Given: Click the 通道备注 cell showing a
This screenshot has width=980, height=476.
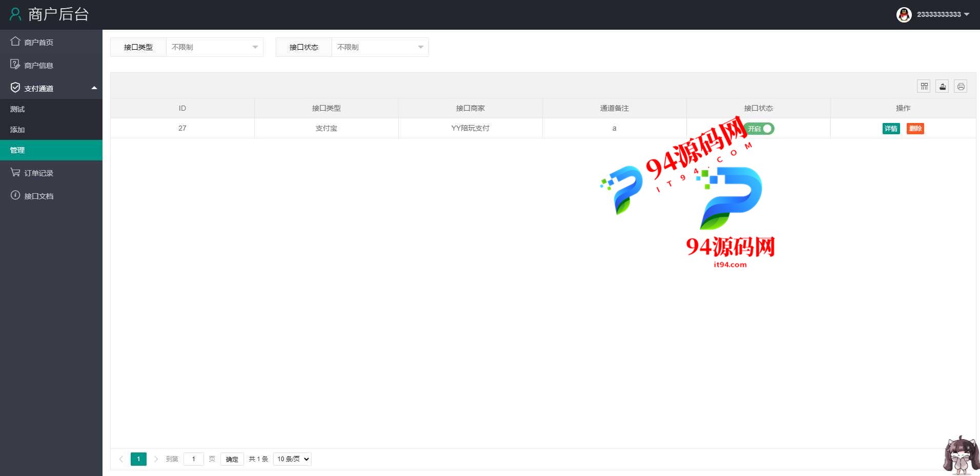Looking at the screenshot, I should (x=615, y=128).
